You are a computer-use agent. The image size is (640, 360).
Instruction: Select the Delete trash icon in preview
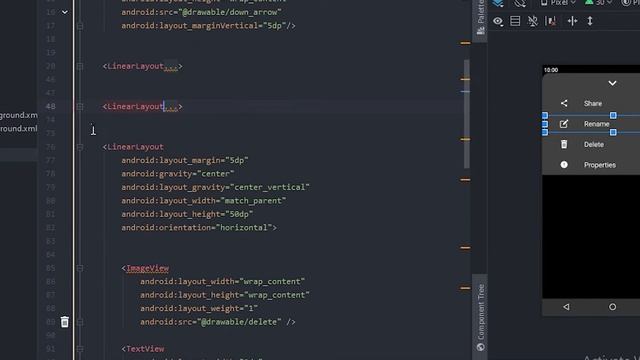[x=564, y=144]
